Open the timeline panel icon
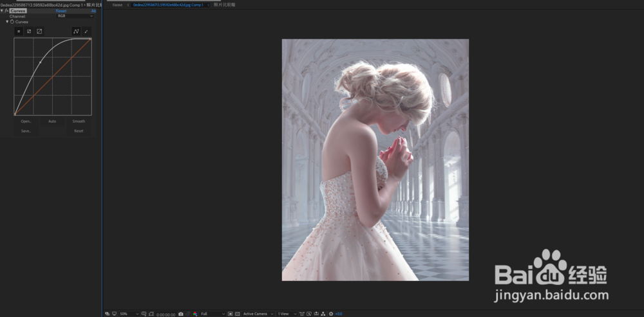 [x=316, y=314]
